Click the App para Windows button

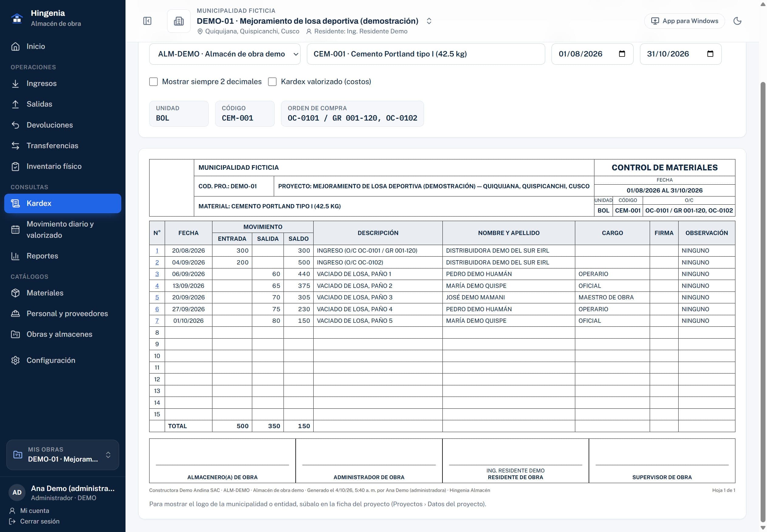[684, 21]
